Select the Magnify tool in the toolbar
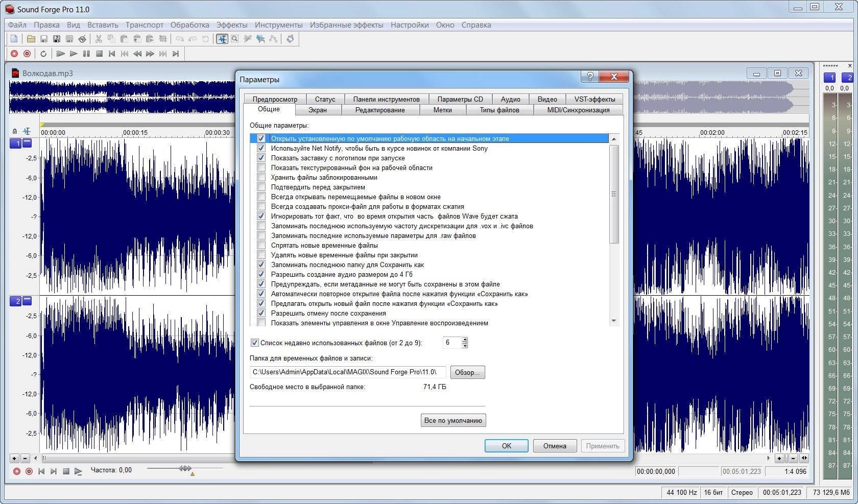The image size is (858, 504). 235,39
